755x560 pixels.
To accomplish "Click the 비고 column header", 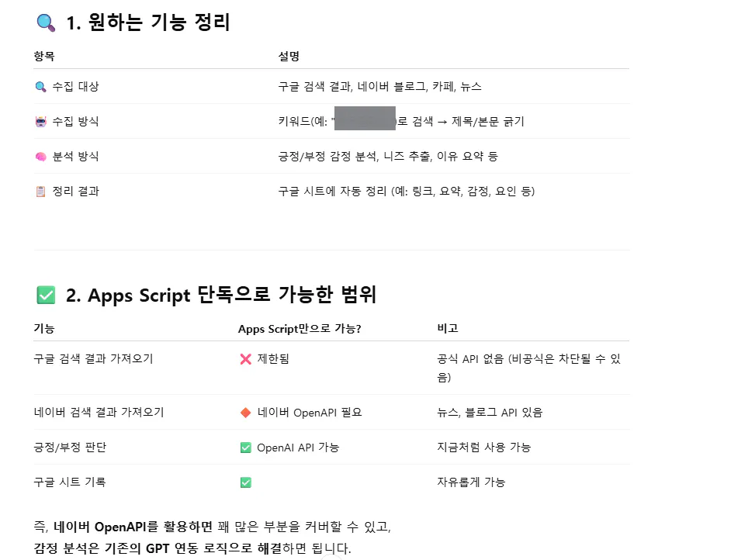I will 448,329.
